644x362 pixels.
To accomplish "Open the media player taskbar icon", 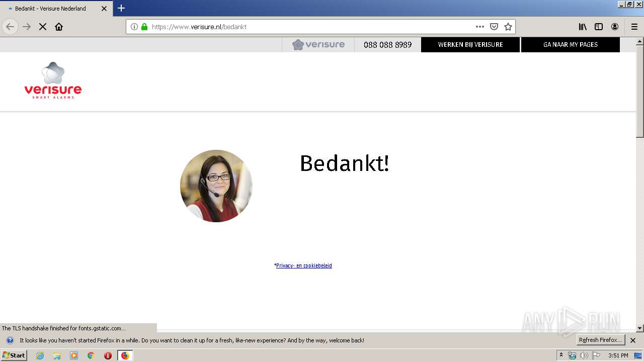I will point(74,355).
